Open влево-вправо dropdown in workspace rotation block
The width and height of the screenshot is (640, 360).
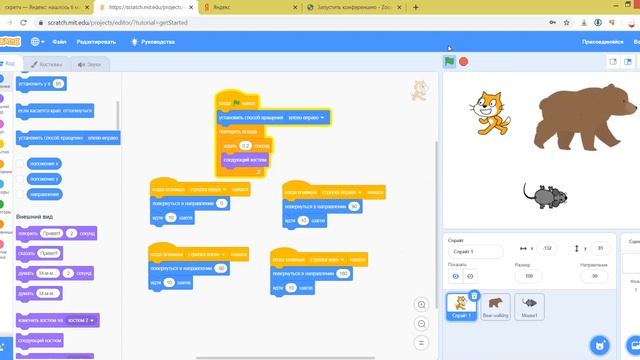tap(306, 118)
